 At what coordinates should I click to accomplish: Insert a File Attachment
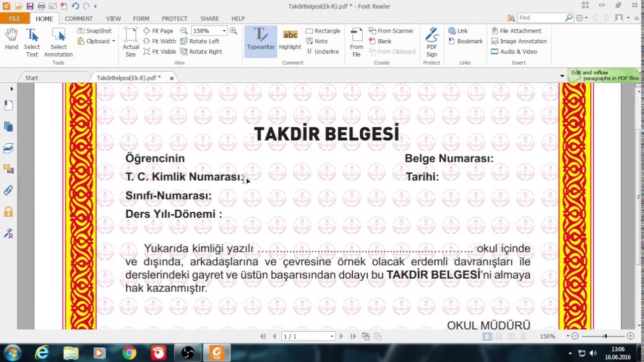516,31
